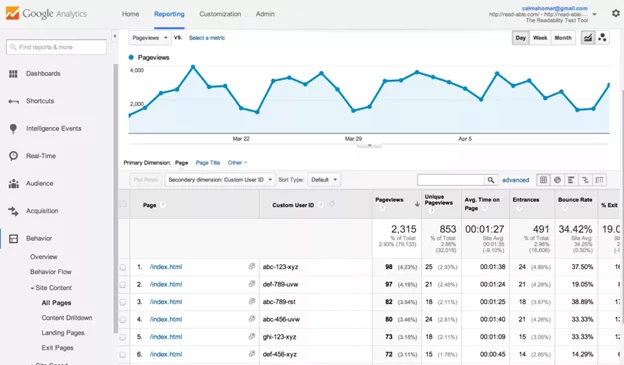Viewport: 624px width, 365px height.
Task: Switch primary dimension to Page Title
Action: coord(208,163)
